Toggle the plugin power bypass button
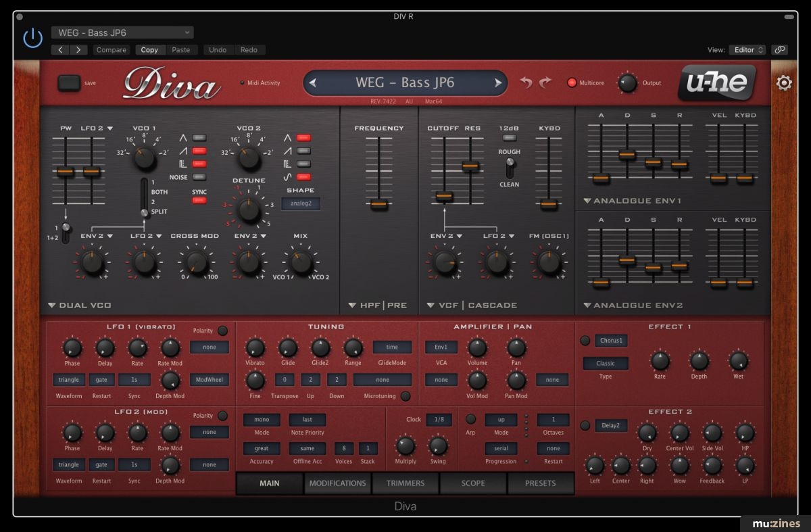Image resolution: width=811 pixels, height=532 pixels. (32, 39)
